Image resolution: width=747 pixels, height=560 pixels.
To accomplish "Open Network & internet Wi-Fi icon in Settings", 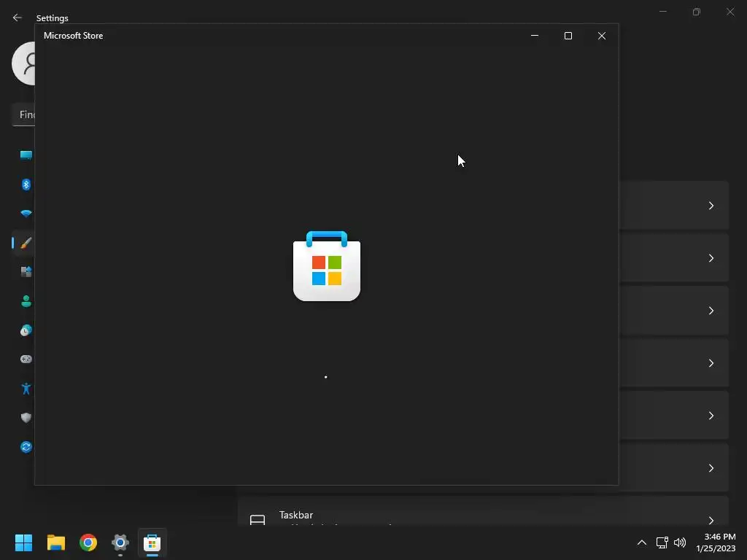I will click(26, 214).
